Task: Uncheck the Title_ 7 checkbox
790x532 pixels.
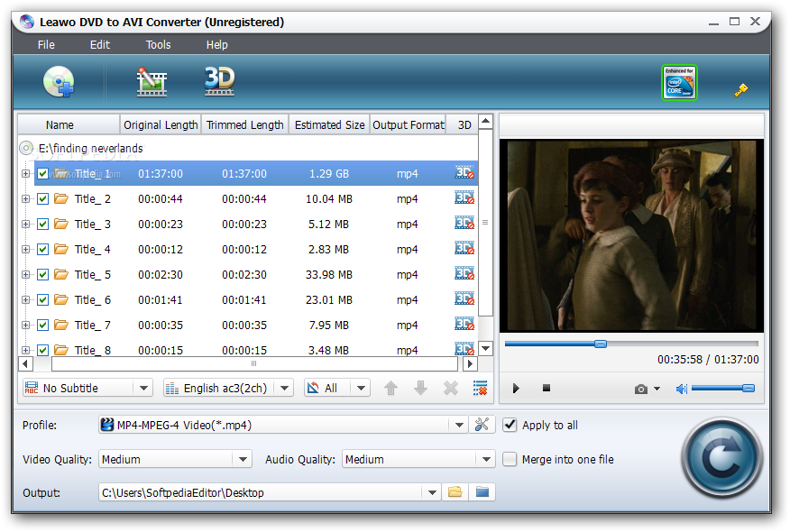Action: [x=42, y=325]
